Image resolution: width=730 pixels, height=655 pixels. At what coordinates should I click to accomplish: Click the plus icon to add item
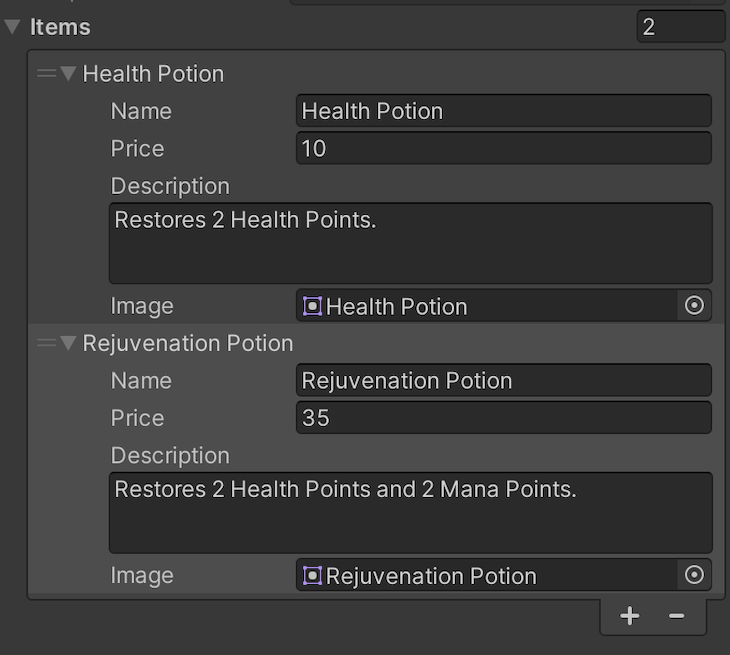point(629,616)
